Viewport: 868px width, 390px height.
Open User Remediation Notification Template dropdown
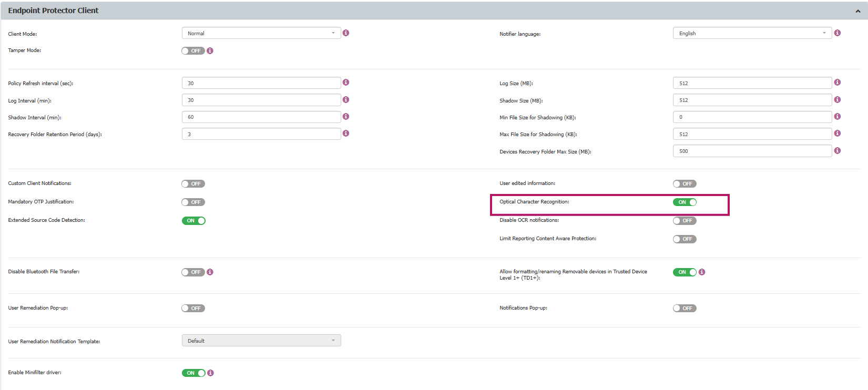(x=261, y=341)
